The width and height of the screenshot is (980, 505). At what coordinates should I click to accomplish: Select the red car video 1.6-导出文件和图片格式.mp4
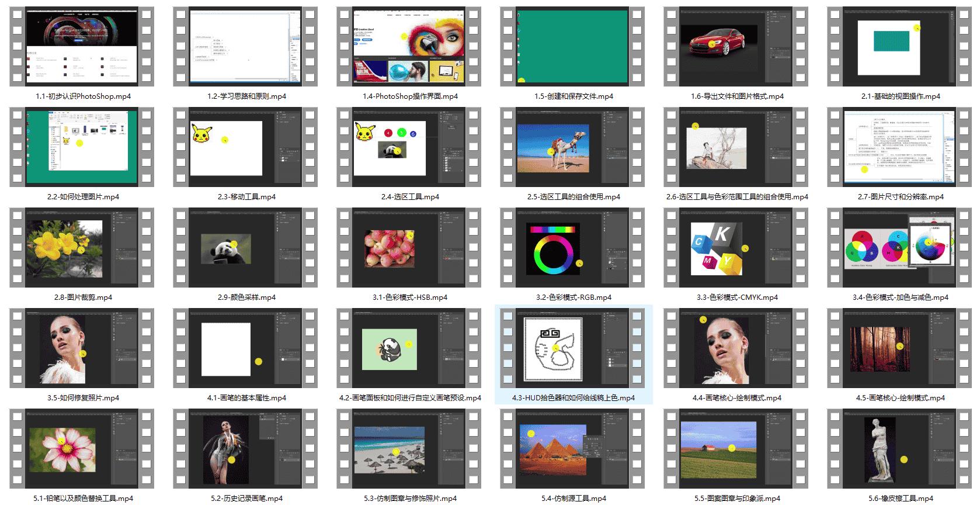(736, 47)
